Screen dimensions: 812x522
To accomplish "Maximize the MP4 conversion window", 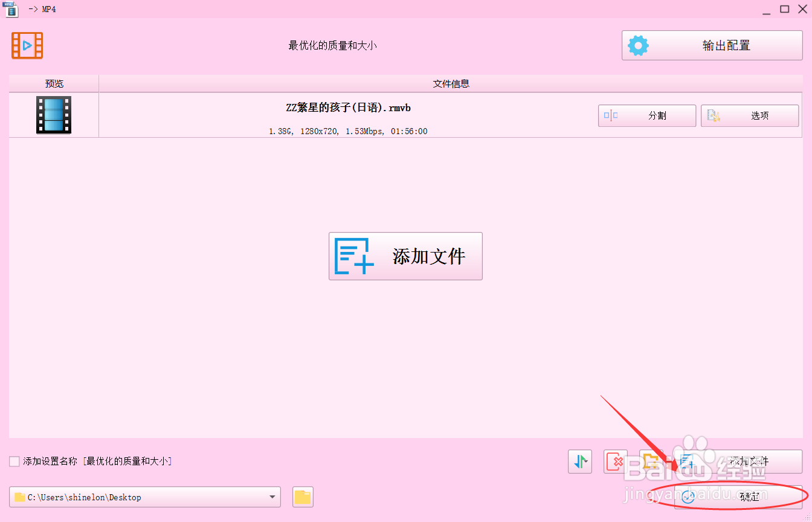I will [x=784, y=9].
